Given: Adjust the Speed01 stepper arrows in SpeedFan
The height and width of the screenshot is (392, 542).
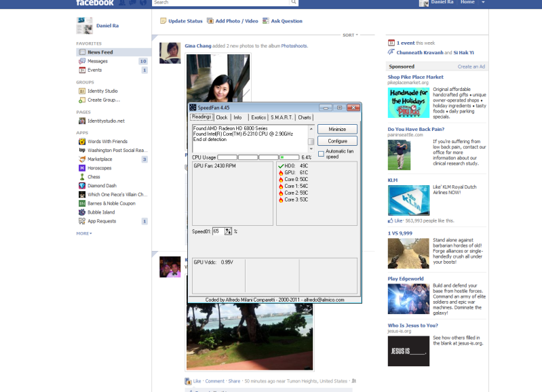Looking at the screenshot, I should click(x=228, y=231).
